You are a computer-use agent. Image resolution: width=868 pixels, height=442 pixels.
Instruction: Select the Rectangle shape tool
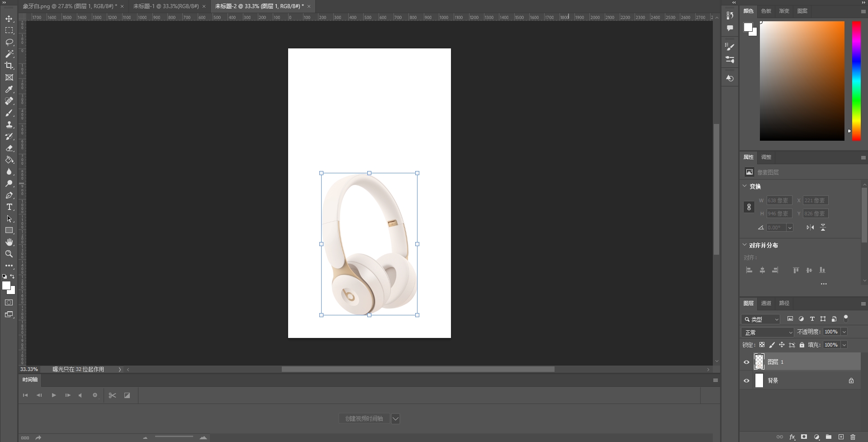pyautogui.click(x=9, y=231)
